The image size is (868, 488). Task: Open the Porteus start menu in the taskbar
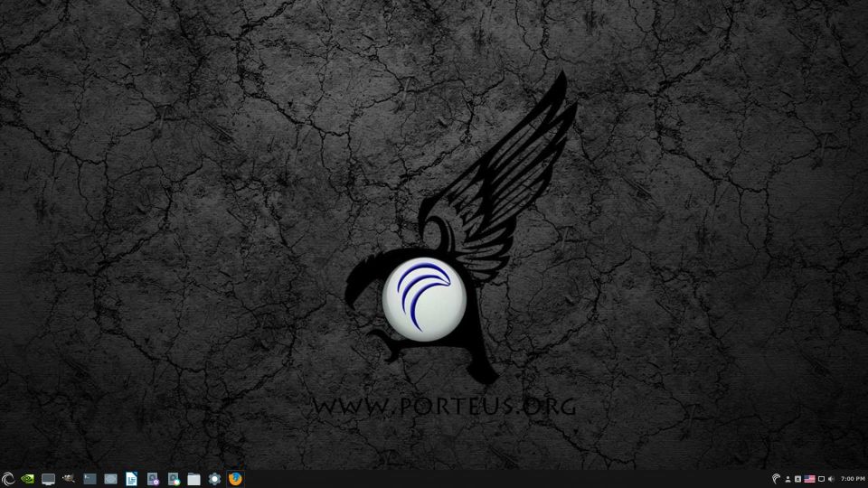pos(7,479)
